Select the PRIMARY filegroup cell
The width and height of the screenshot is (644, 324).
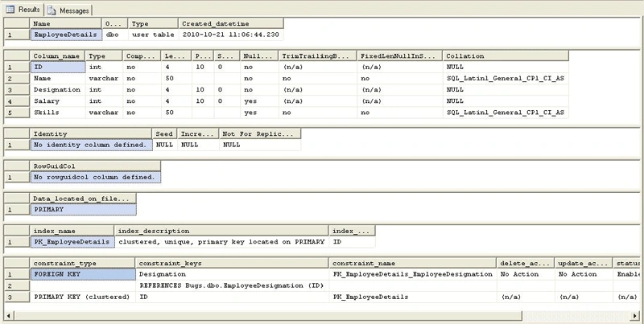tap(83, 210)
